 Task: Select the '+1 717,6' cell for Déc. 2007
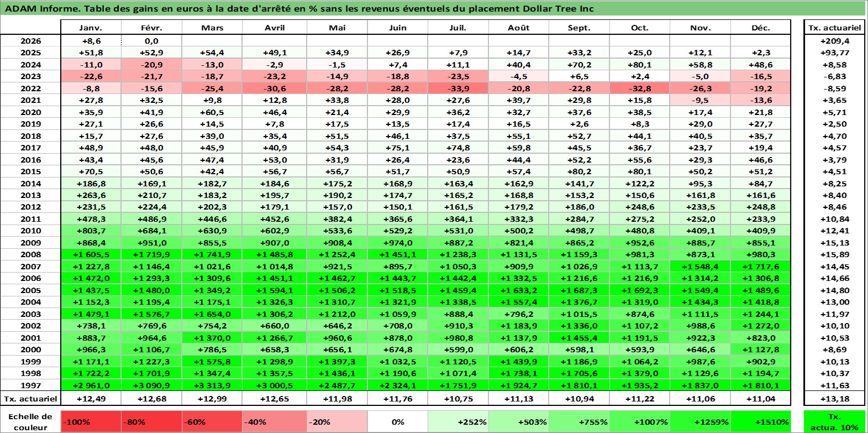point(761,267)
